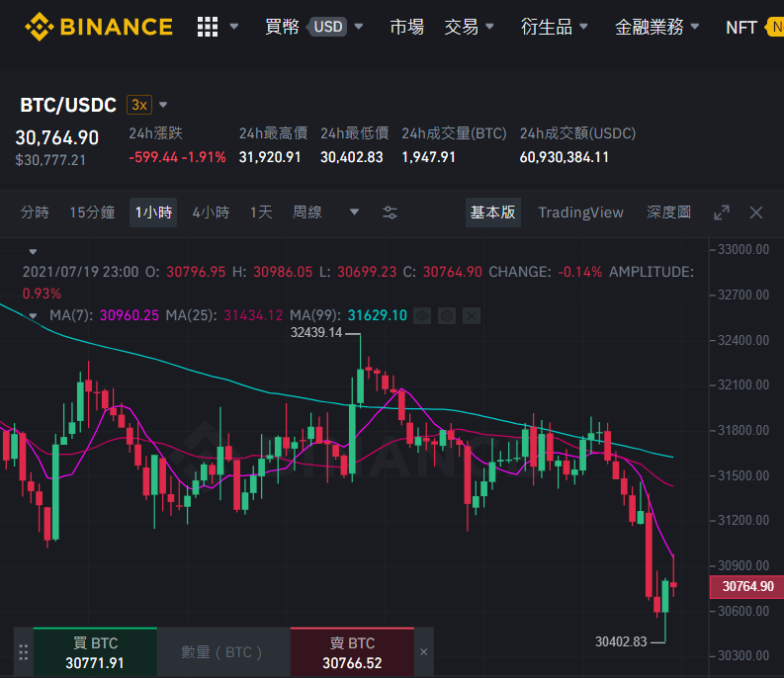Switch to 深度圖 chart
784x678 pixels.
tap(668, 212)
